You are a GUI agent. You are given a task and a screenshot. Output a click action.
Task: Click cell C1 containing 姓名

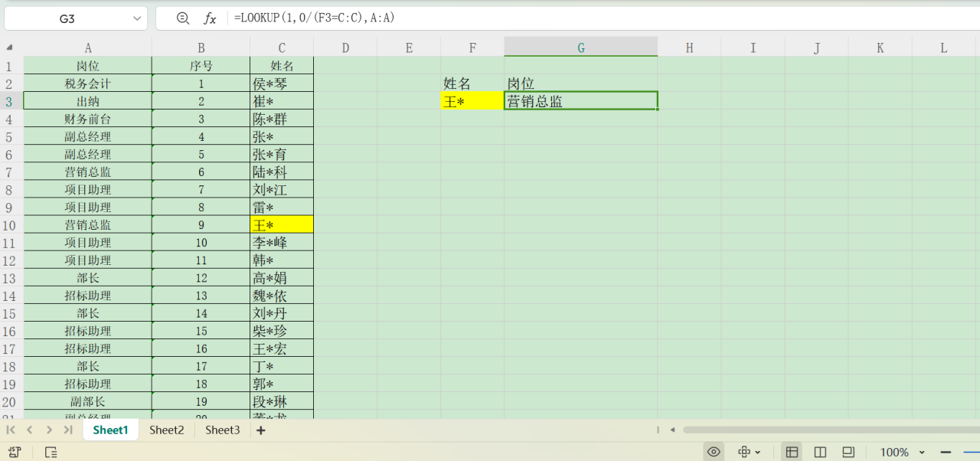282,66
